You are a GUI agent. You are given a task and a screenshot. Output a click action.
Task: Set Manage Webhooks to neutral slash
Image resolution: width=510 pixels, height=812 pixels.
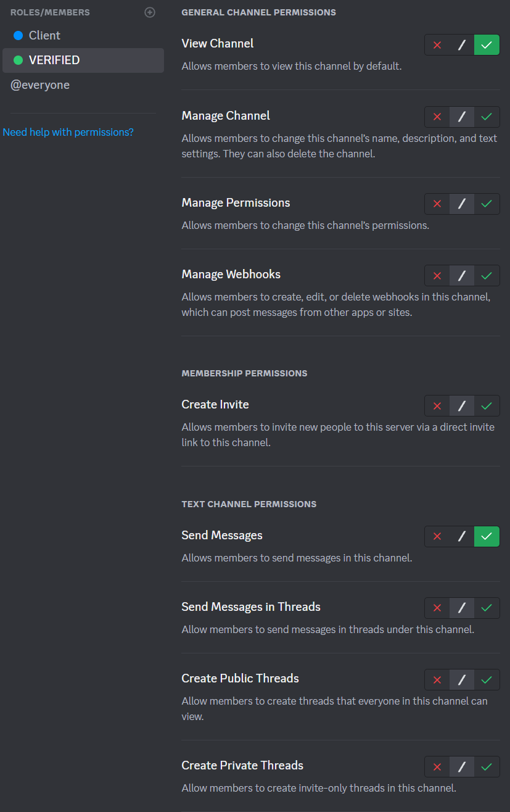pos(462,276)
